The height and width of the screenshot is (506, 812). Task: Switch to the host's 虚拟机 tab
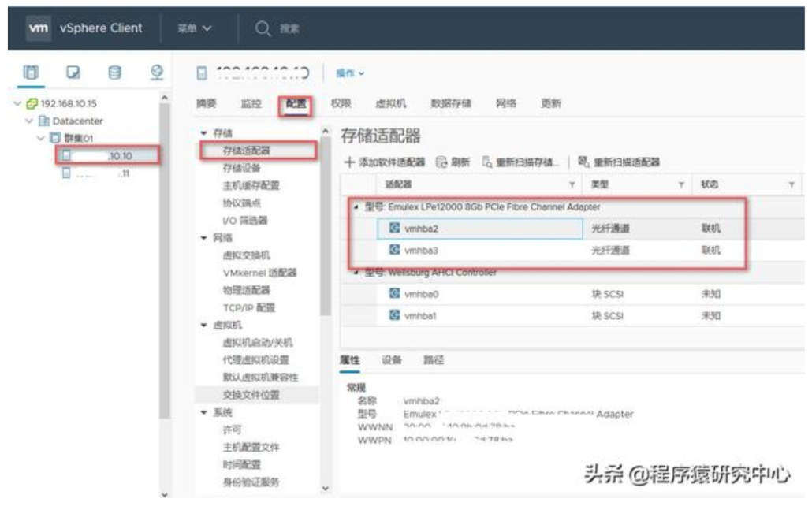(391, 103)
